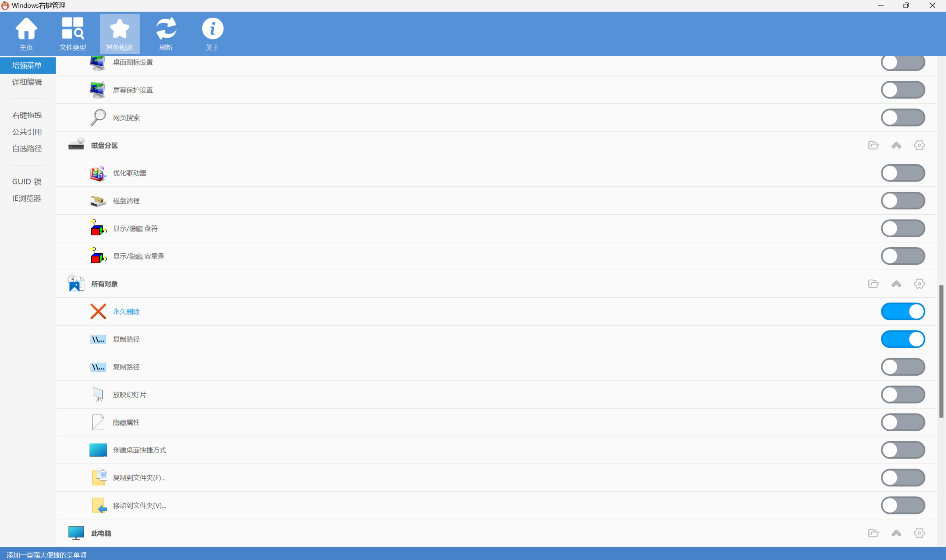
Task: Disable the 永久删除 toggle
Action: [x=902, y=312]
